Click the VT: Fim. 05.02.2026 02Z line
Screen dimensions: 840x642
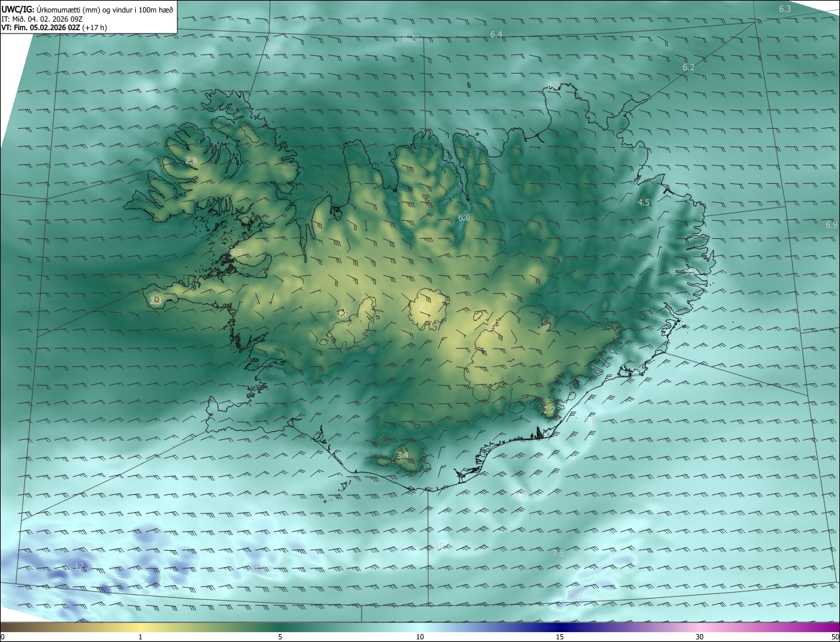coord(54,28)
